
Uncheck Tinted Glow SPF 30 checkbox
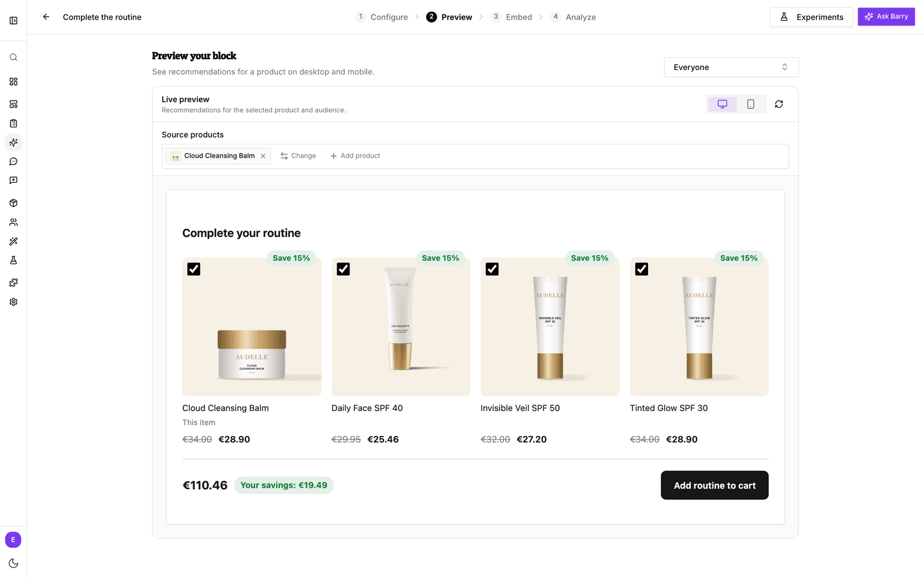pyautogui.click(x=642, y=269)
